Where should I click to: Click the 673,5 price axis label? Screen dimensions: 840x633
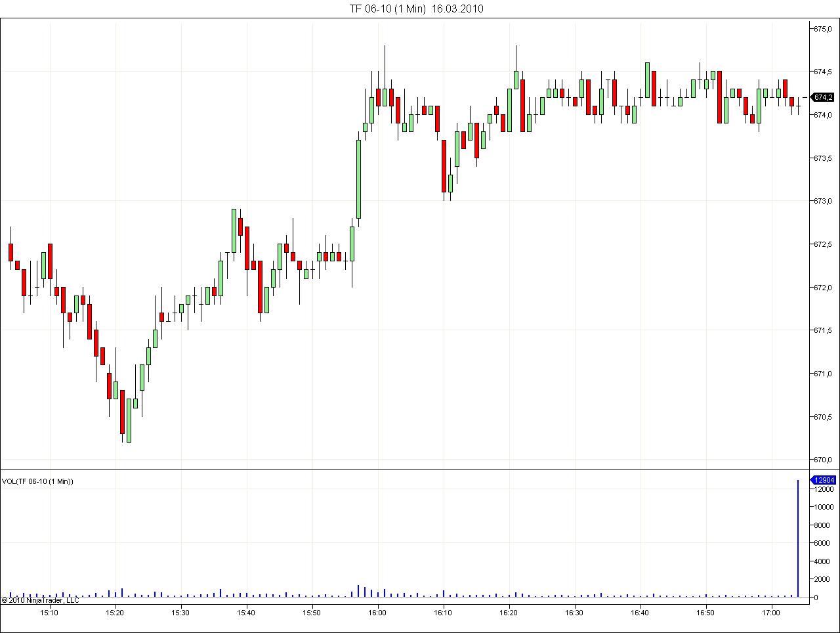tap(823, 158)
